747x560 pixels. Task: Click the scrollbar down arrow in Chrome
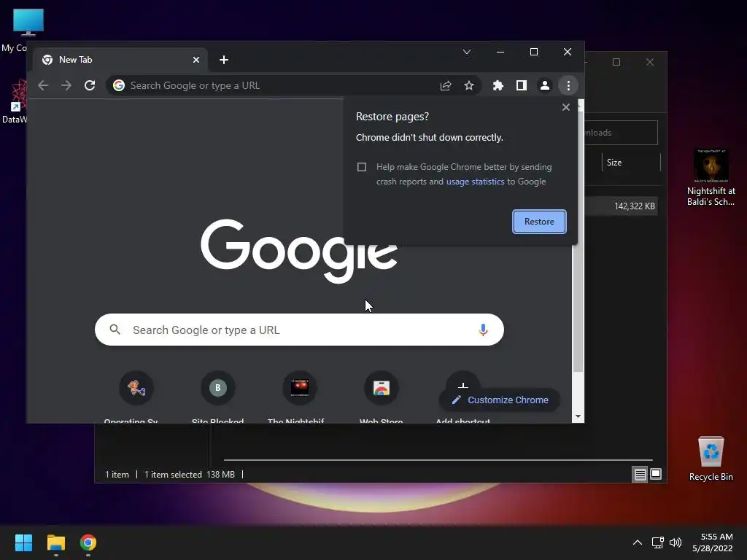pyautogui.click(x=578, y=416)
